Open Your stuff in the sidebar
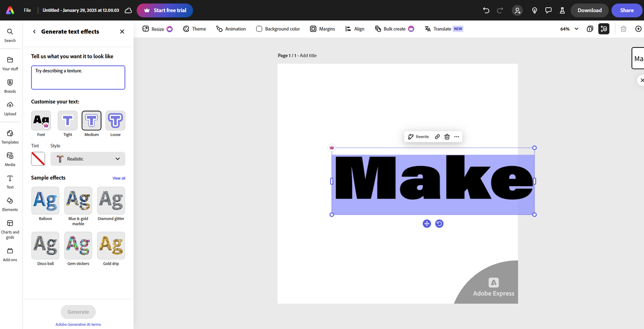Image resolution: width=644 pixels, height=329 pixels. pyautogui.click(x=10, y=64)
